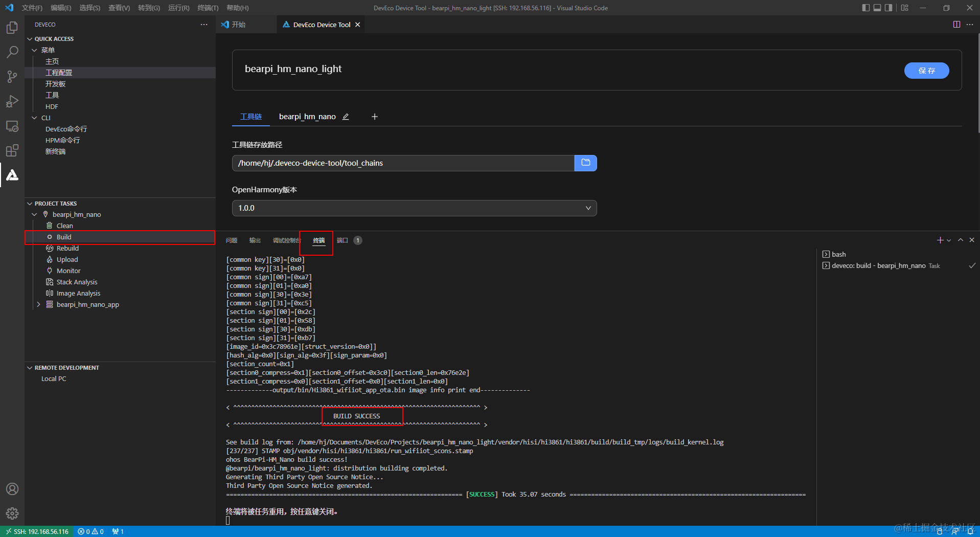This screenshot has width=980, height=537.
Task: Open the 文件(F) menu
Action: (x=32, y=8)
